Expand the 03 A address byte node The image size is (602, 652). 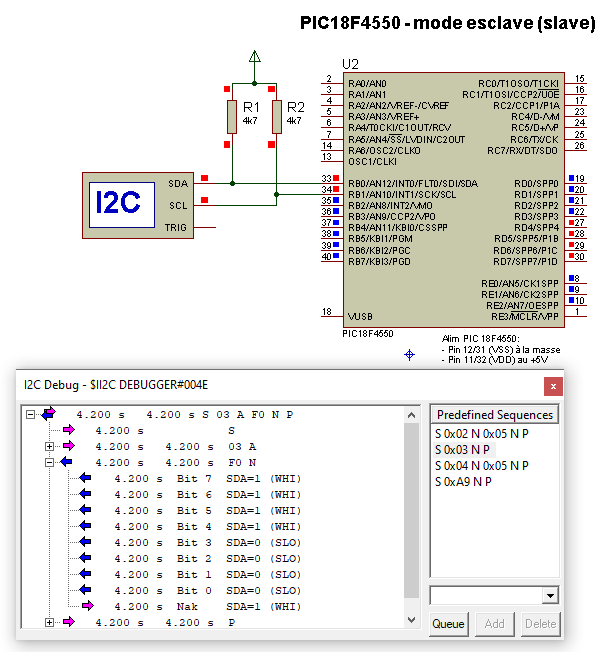click(49, 447)
